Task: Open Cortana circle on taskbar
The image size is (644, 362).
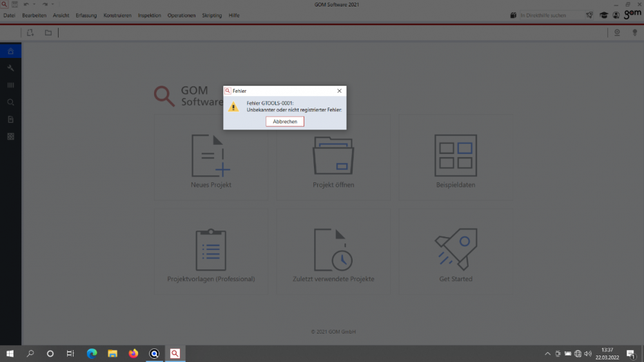Action: (50, 354)
